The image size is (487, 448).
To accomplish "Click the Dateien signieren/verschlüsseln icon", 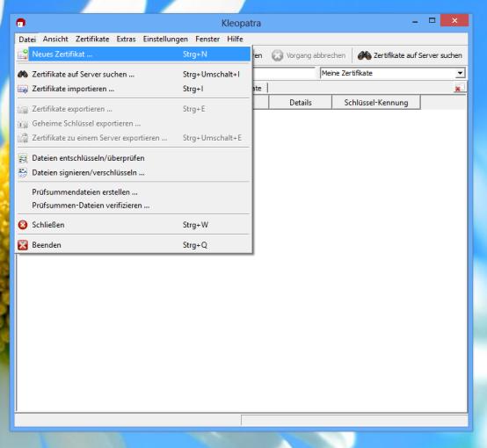I will [x=23, y=173].
